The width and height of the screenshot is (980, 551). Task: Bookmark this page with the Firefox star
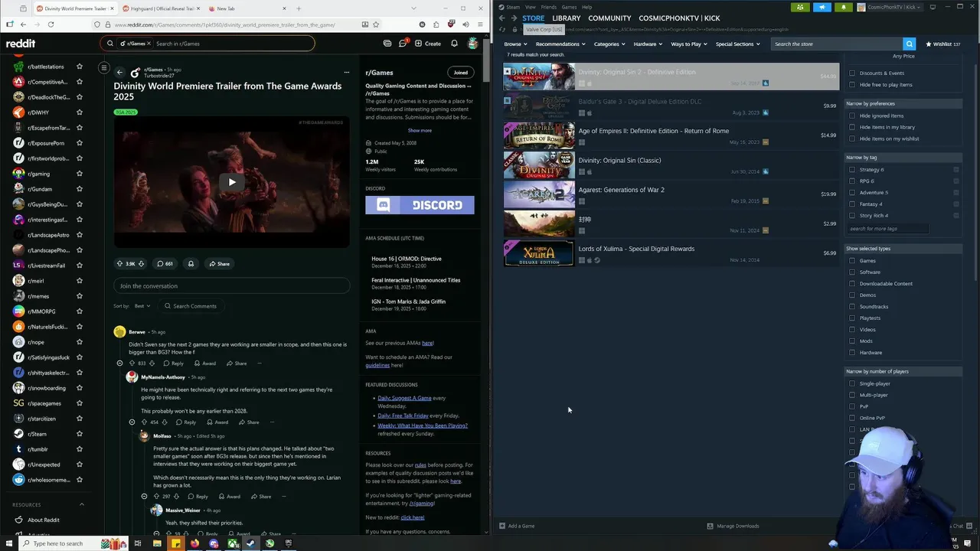tap(376, 24)
